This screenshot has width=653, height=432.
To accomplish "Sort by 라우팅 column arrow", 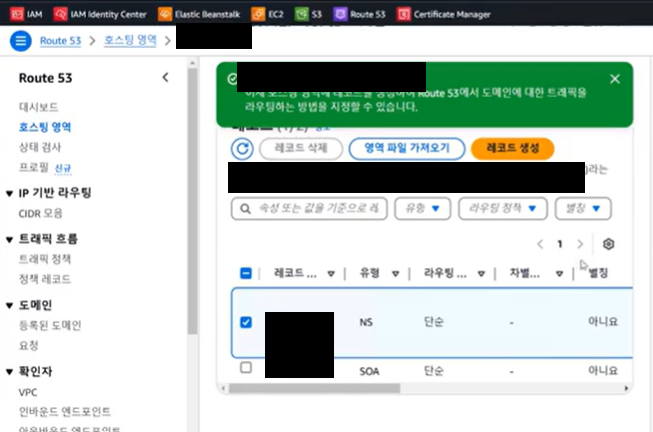I will (x=481, y=274).
